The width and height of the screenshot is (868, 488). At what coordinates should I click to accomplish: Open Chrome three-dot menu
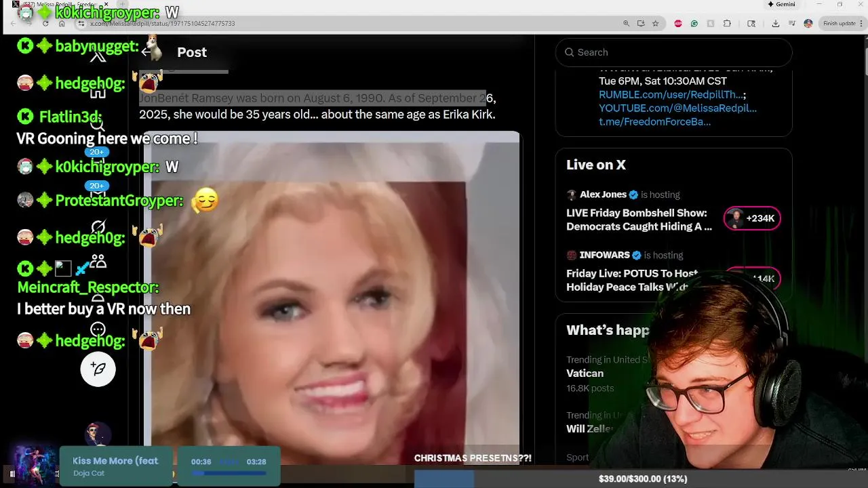(x=861, y=23)
